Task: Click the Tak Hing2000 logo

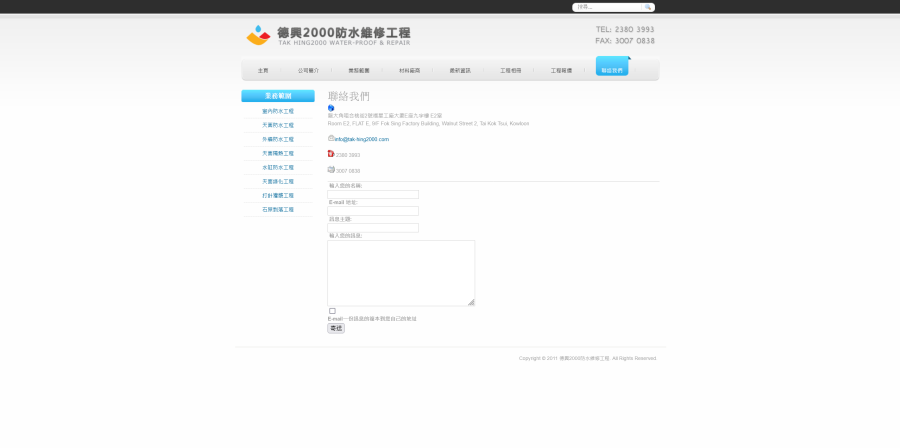Action: coord(328,36)
